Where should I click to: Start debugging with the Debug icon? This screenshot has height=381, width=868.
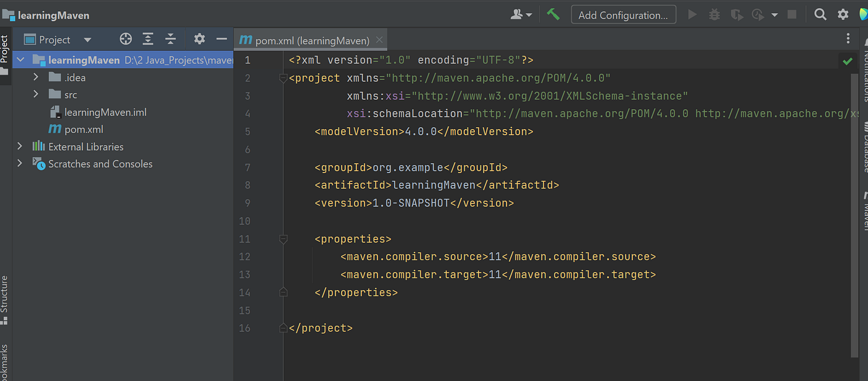point(714,14)
